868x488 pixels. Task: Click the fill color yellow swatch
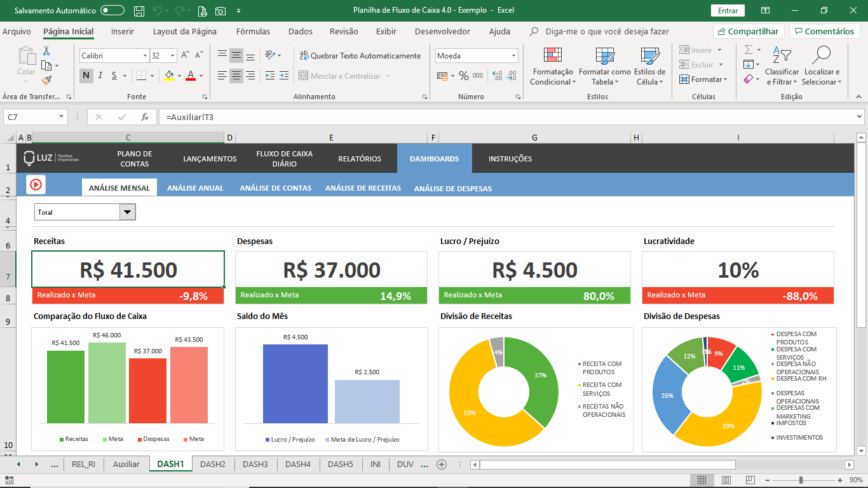click(168, 76)
